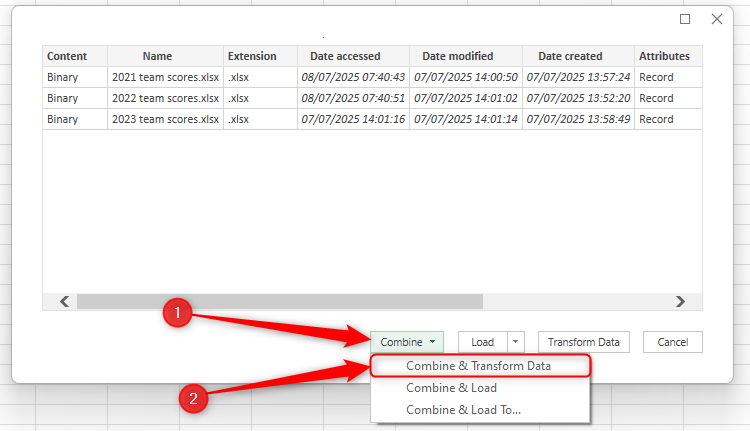Viewport: 750px width, 431px height.
Task: Click the Transform Data button
Action: [583, 342]
